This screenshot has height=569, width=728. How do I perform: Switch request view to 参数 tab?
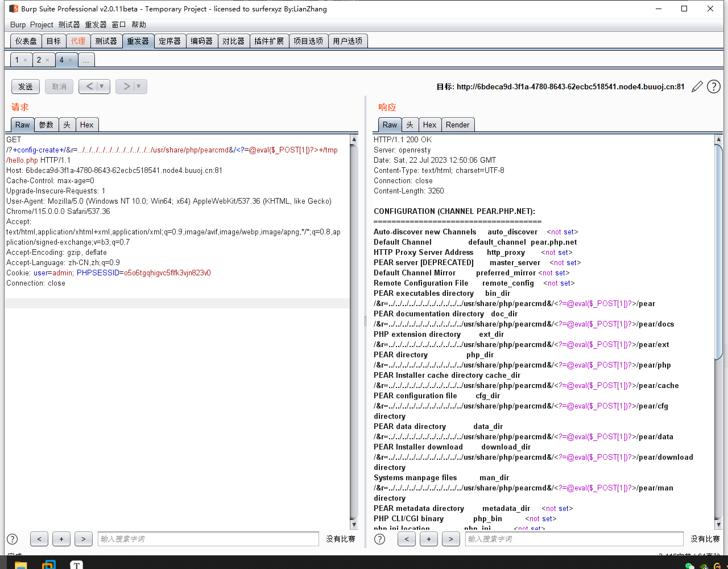46,125
